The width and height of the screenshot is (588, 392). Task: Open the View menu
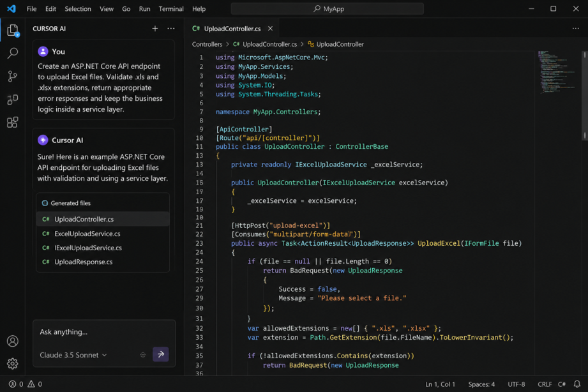pyautogui.click(x=107, y=9)
